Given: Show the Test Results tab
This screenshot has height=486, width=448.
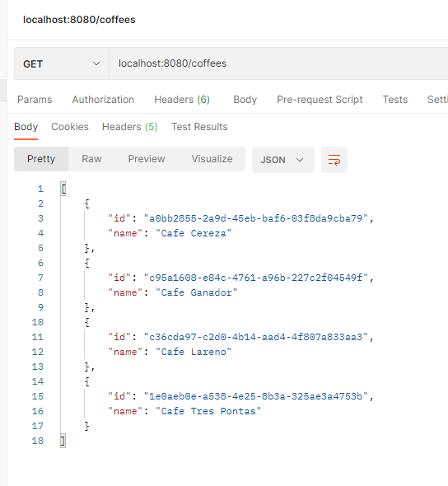Looking at the screenshot, I should click(x=199, y=127).
